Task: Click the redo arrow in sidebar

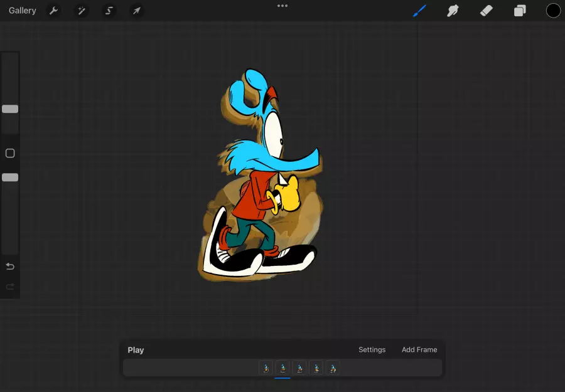Action: point(10,287)
